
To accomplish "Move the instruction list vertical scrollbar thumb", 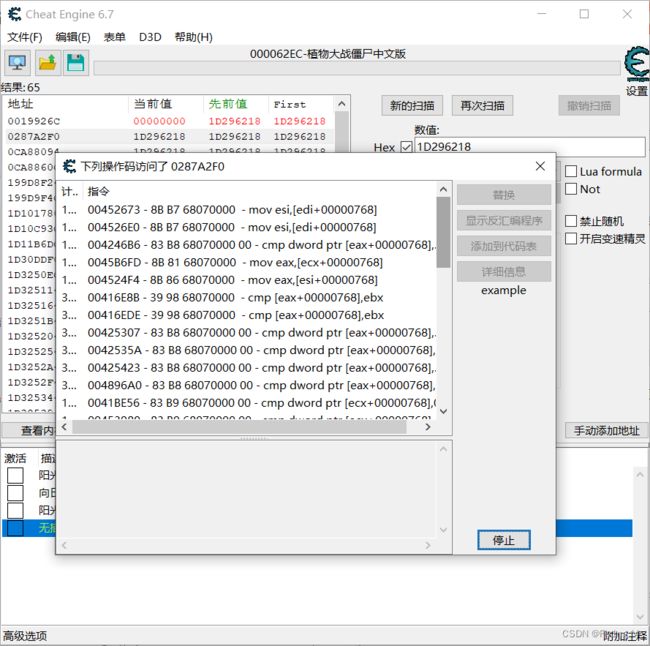I will pyautogui.click(x=443, y=232).
